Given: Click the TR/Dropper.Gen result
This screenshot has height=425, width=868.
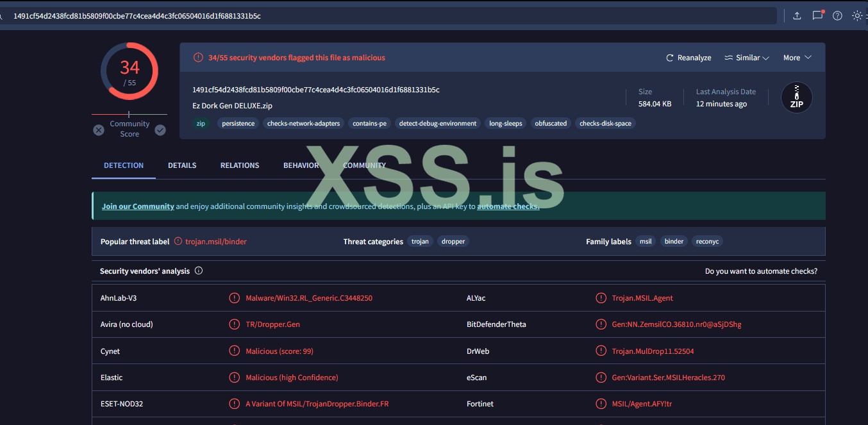Looking at the screenshot, I should coord(272,324).
